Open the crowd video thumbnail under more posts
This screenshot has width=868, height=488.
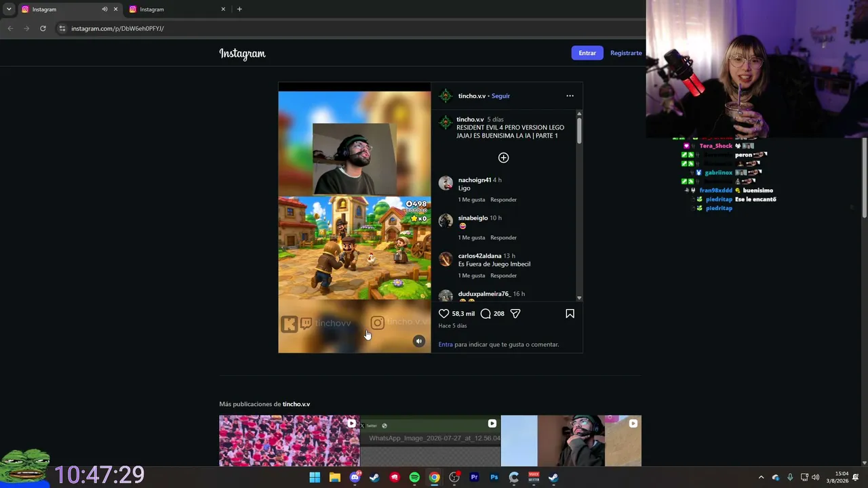pyautogui.click(x=290, y=441)
